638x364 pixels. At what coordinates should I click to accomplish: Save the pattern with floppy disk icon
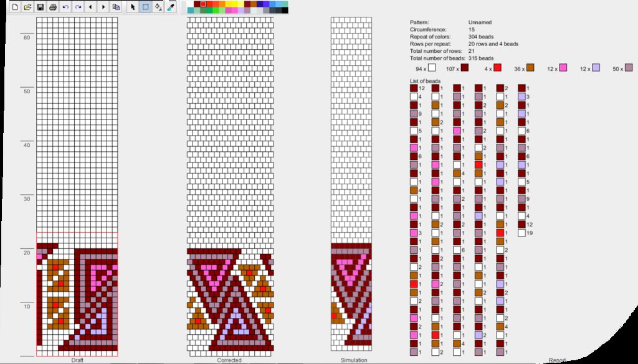coord(40,7)
